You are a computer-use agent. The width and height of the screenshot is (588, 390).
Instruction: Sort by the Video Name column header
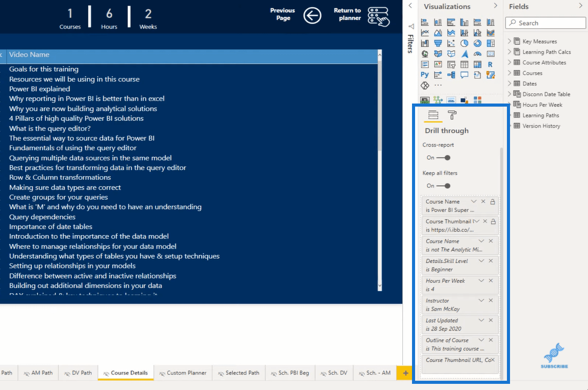[29, 55]
